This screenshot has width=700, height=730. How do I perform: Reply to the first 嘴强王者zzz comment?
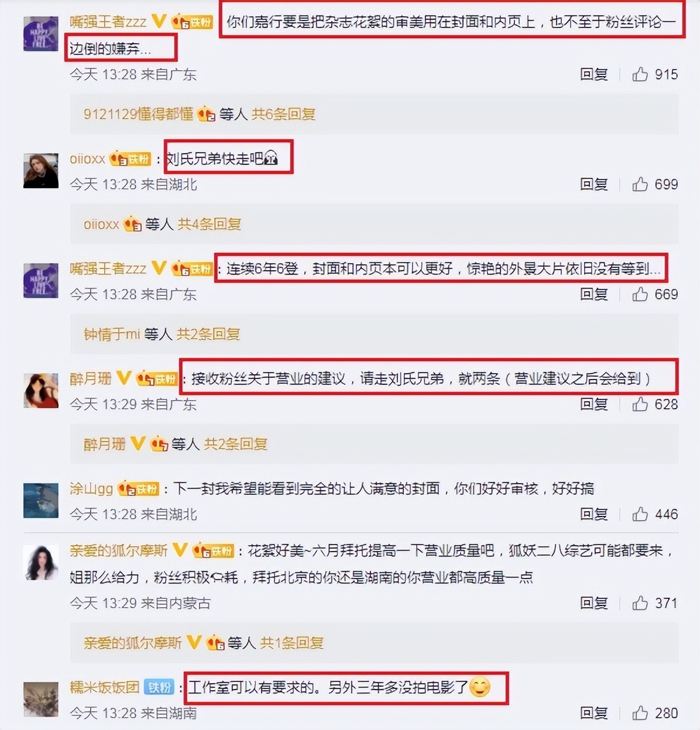593,74
